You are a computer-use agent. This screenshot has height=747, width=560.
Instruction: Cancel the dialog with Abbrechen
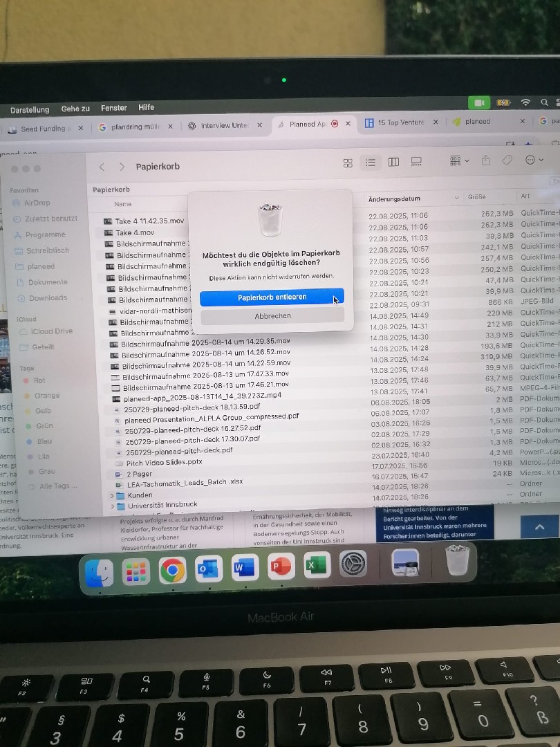pyautogui.click(x=272, y=316)
